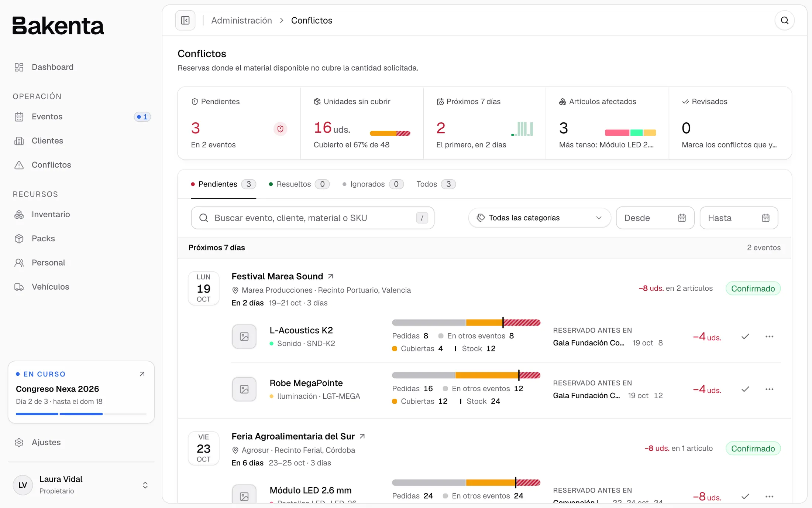Open the Congreso Nexa 2026 arrow link
Image resolution: width=812 pixels, height=508 pixels.
(x=142, y=374)
